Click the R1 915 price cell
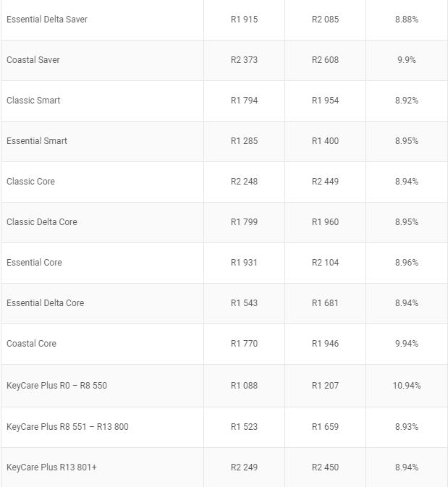Viewport: 448px width, 487px height. click(244, 20)
